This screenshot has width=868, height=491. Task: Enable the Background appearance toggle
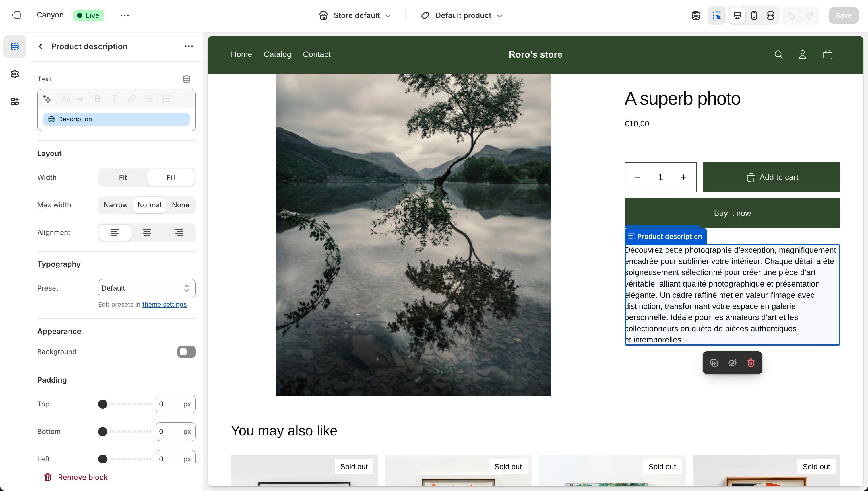(186, 352)
